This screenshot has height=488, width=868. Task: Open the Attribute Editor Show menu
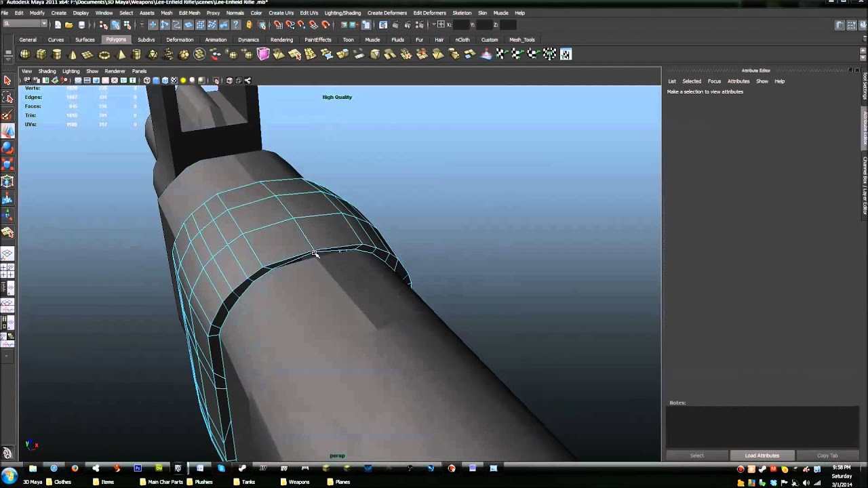[762, 81]
